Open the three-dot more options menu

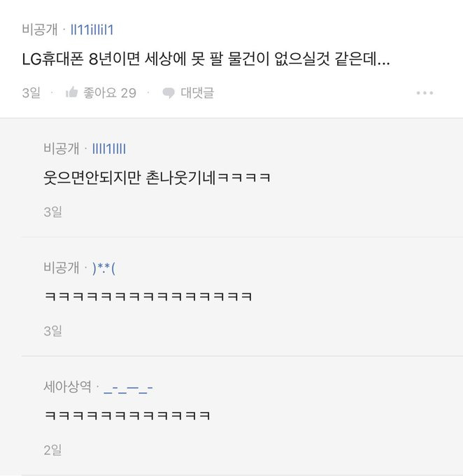coord(425,93)
